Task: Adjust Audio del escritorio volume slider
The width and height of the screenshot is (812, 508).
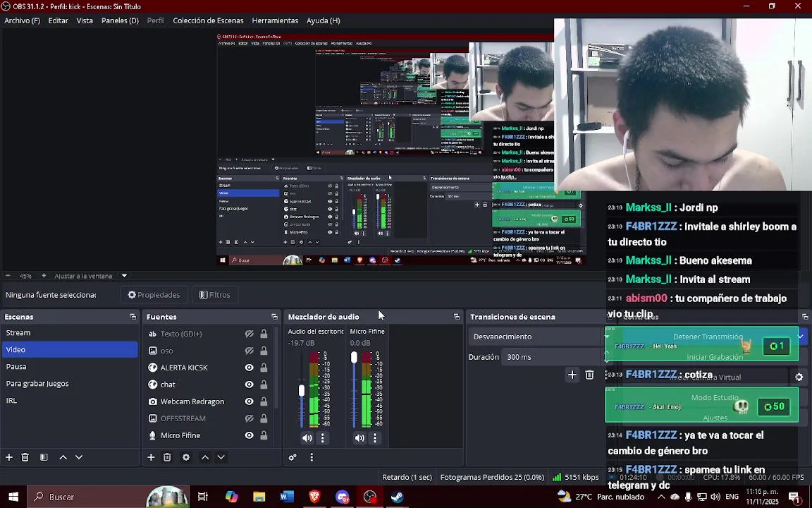Action: click(302, 391)
